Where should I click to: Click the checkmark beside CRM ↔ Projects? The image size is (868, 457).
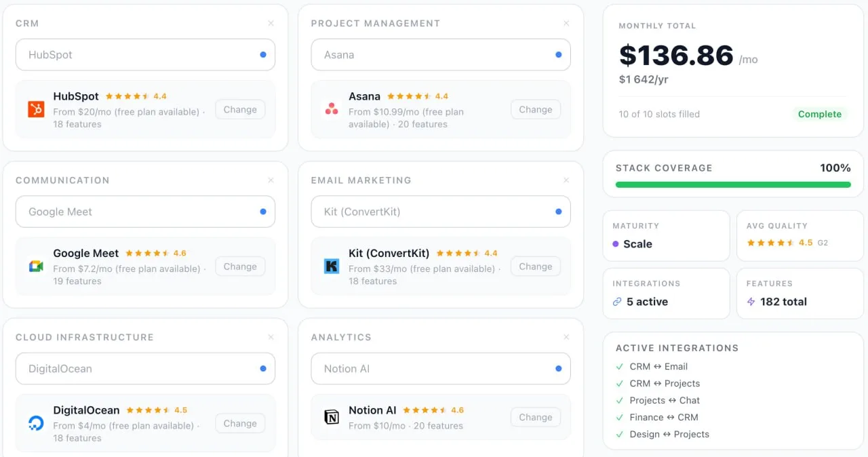pyautogui.click(x=619, y=383)
